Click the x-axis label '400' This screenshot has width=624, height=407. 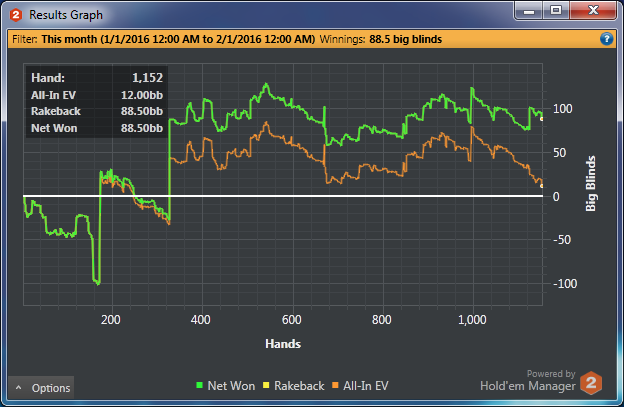click(x=201, y=319)
